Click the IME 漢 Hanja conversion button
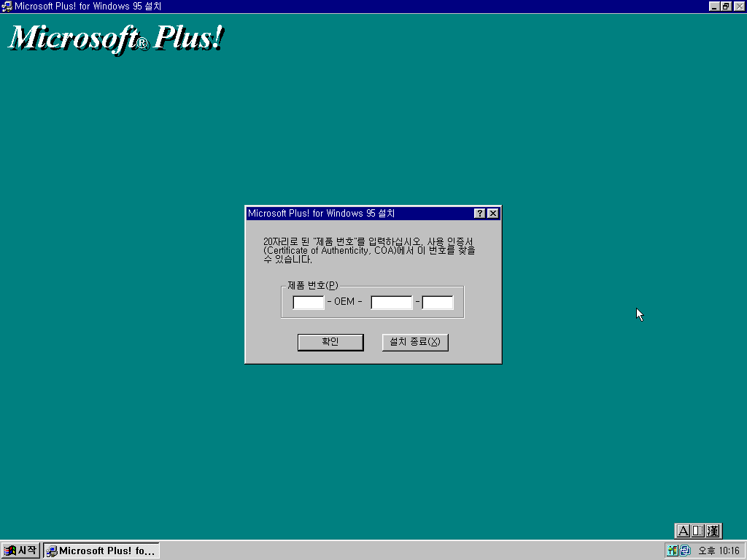 (713, 531)
